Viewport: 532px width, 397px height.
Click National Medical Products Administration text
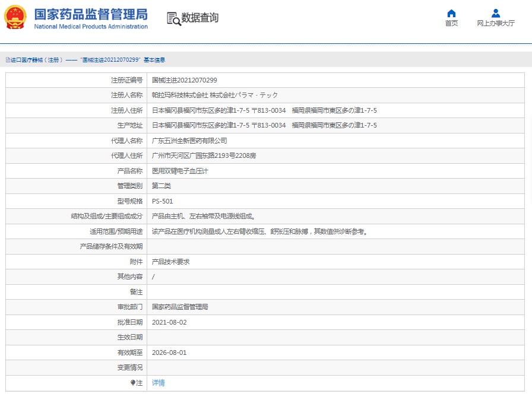point(91,27)
